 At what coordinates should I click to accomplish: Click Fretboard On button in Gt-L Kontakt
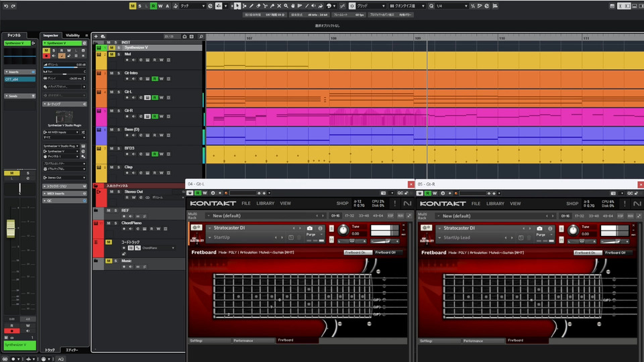pyautogui.click(x=358, y=253)
